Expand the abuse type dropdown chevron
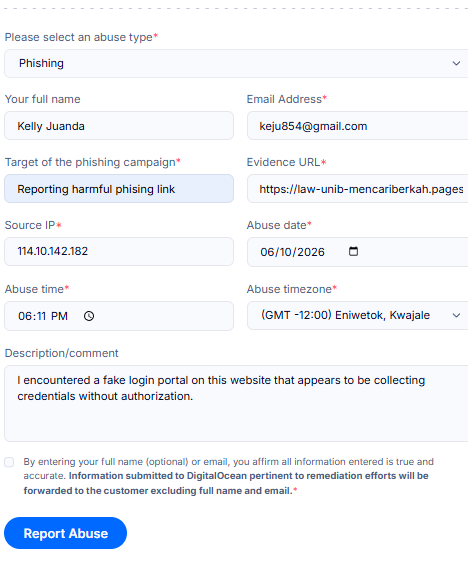 tap(456, 63)
